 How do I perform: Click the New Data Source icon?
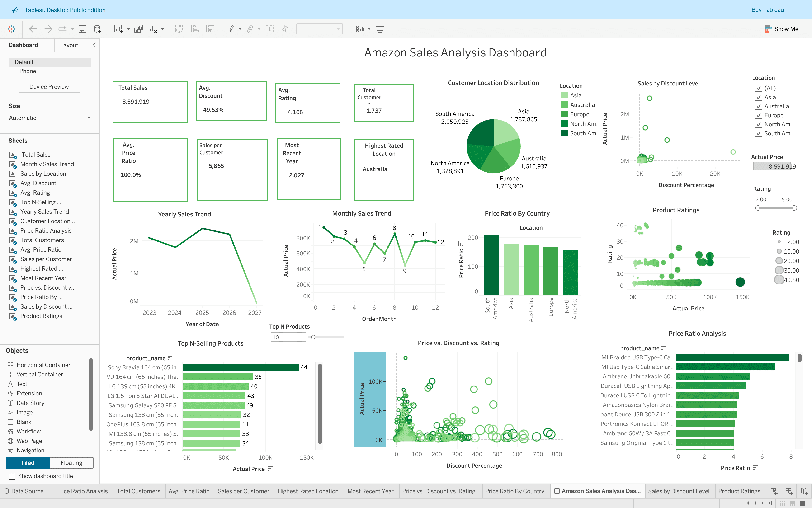click(98, 29)
